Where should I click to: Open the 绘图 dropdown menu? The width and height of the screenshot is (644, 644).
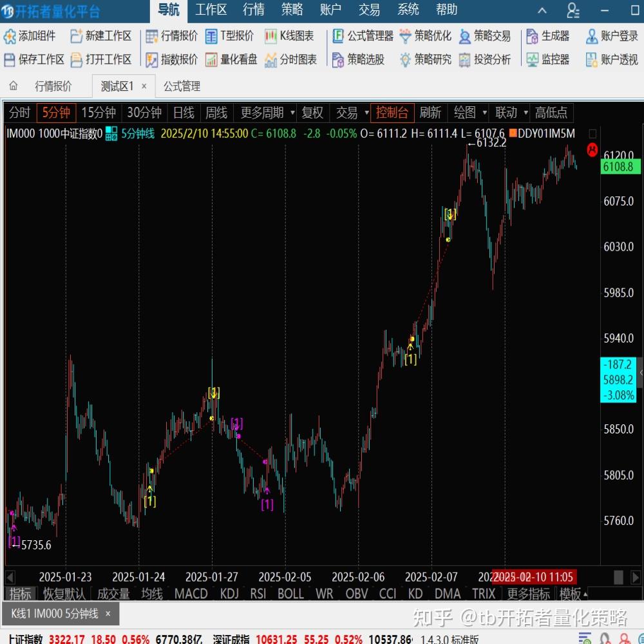coord(464,112)
